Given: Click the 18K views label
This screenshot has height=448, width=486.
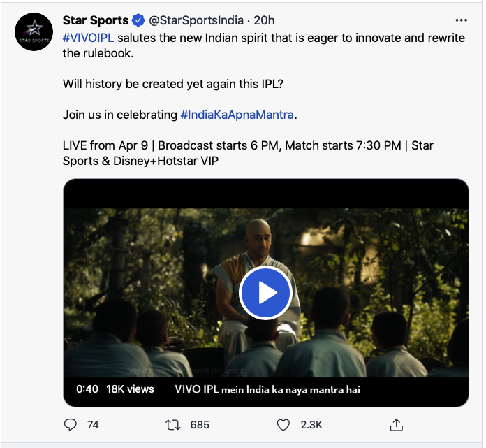Looking at the screenshot, I should [x=130, y=389].
